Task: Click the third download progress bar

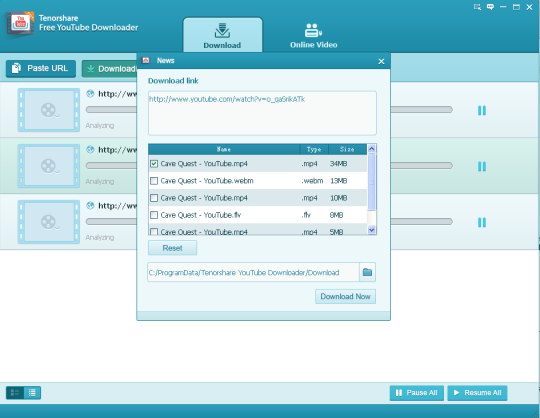Action: (269, 221)
